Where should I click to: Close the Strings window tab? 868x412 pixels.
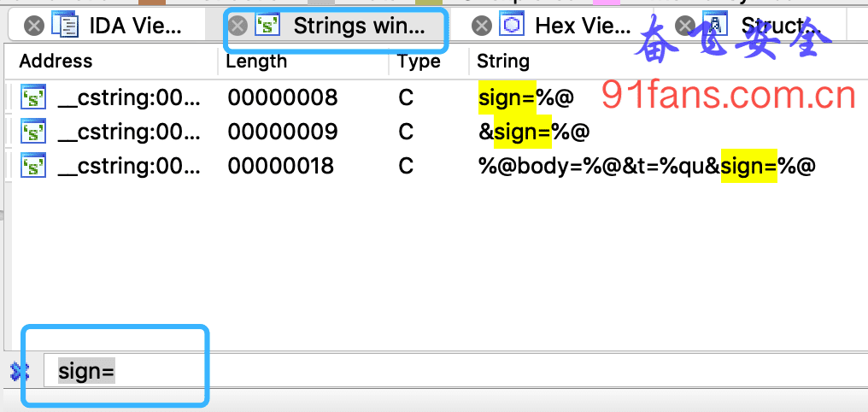[238, 26]
